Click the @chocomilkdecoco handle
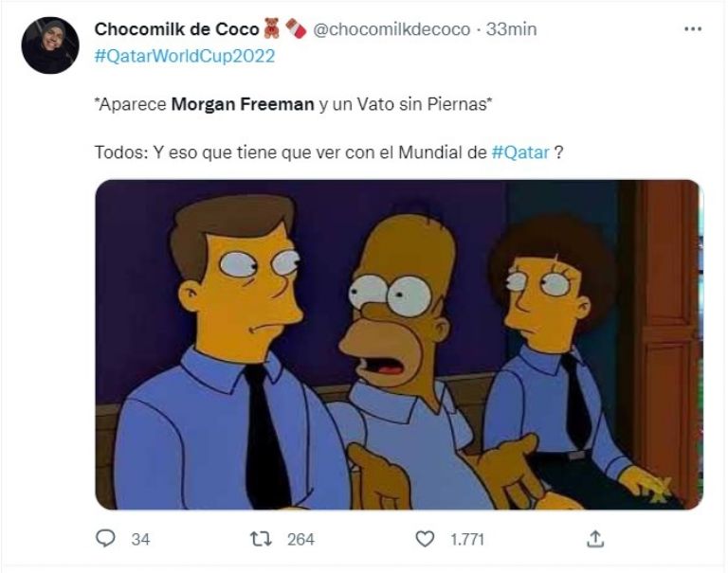 391,29
